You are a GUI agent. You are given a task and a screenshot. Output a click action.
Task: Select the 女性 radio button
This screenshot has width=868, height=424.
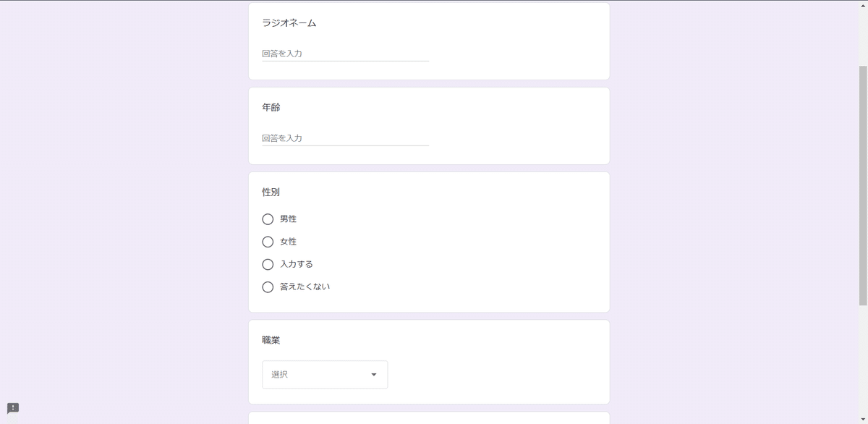268,242
